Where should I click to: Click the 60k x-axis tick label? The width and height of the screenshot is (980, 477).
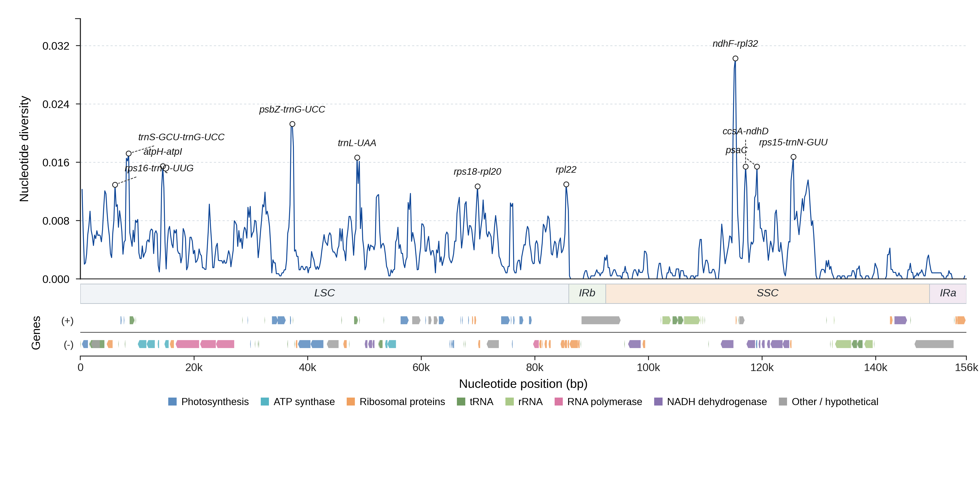point(421,367)
